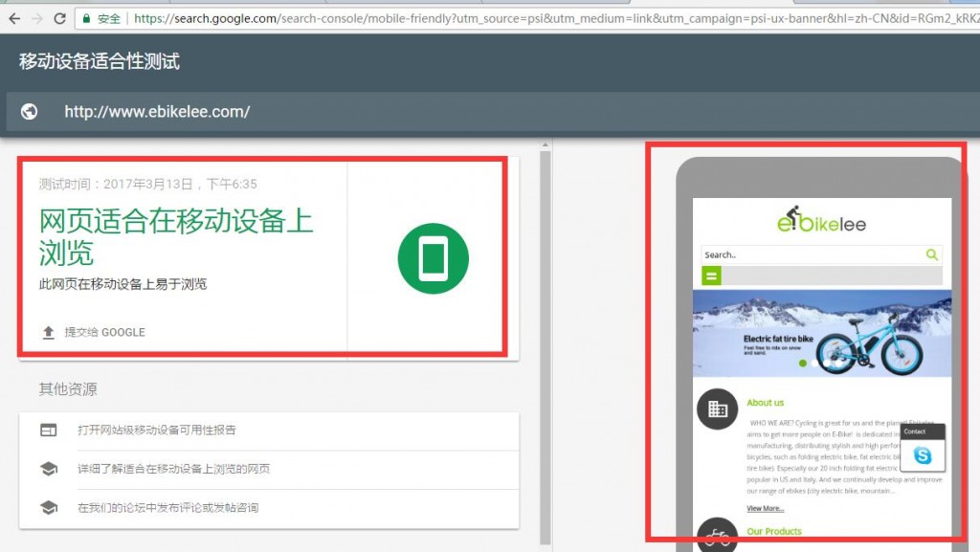Click the View More link under About us

click(x=765, y=508)
